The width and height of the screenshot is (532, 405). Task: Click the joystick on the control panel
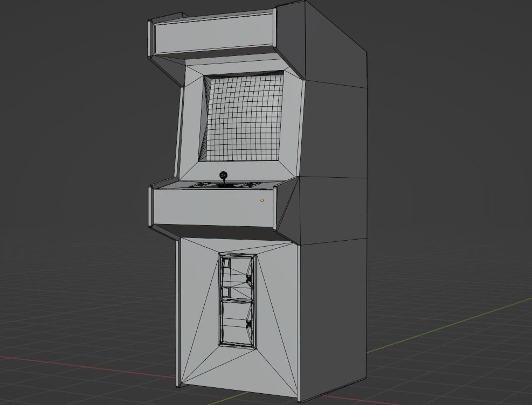click(x=223, y=179)
